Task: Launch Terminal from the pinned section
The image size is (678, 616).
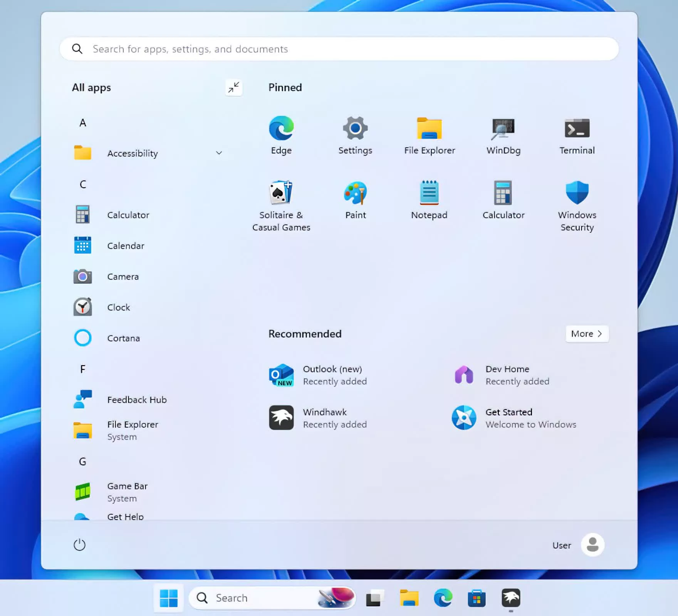Action: click(x=577, y=135)
